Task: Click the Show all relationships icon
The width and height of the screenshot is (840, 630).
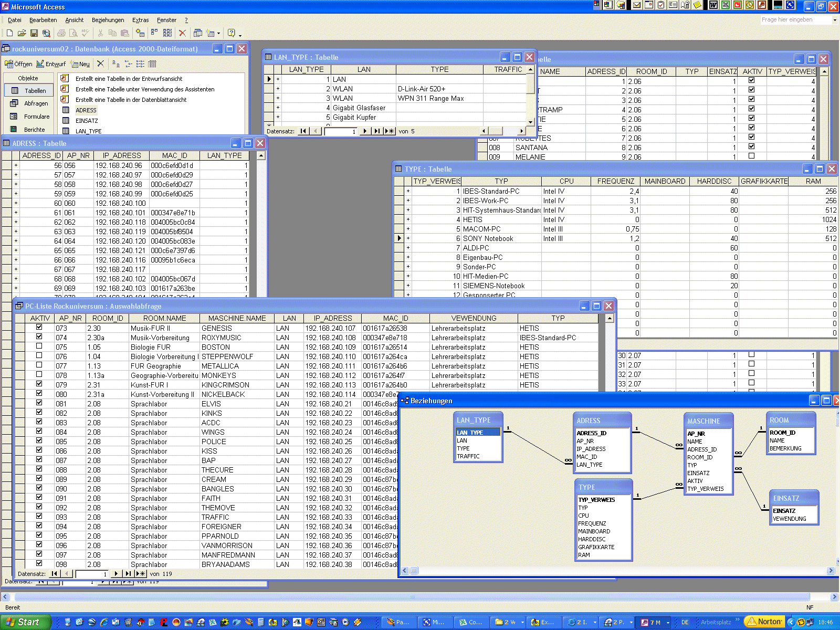Action: (167, 33)
